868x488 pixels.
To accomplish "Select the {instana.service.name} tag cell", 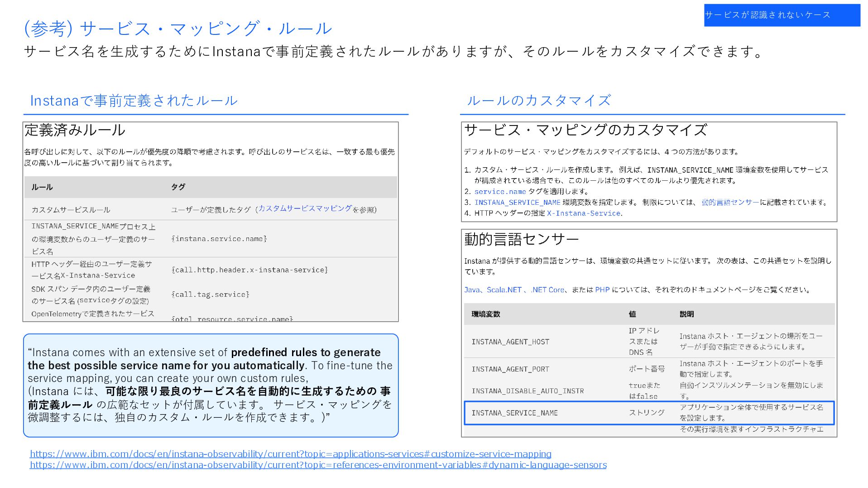I will [x=219, y=238].
